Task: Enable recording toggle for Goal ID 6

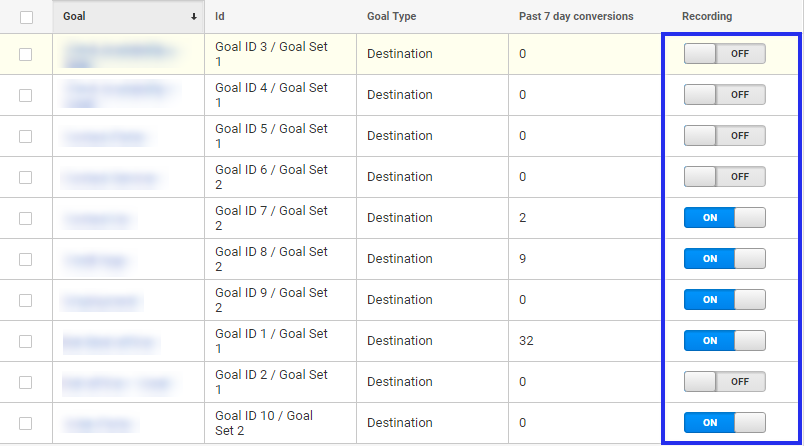Action: click(724, 177)
